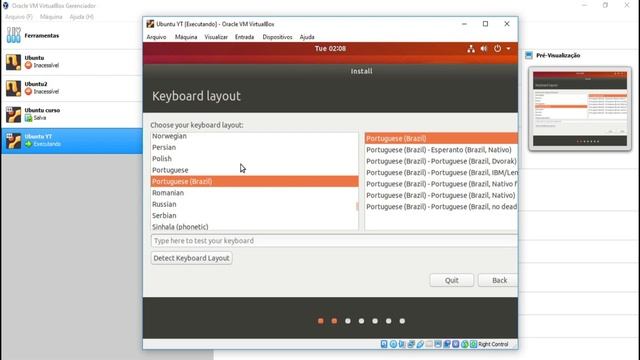The image size is (640, 360).
Task: Click the grey shared folders icon in the status bar
Action: click(x=429, y=344)
